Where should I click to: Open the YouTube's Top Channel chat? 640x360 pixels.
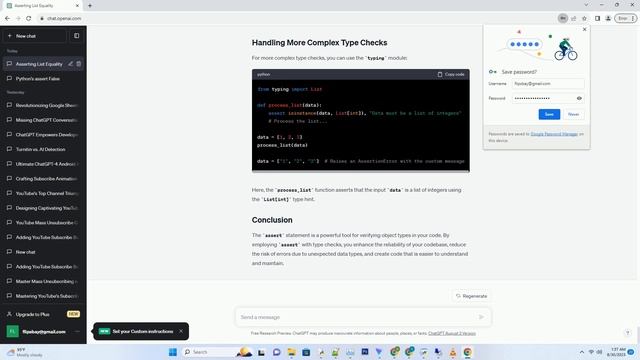click(x=43, y=193)
